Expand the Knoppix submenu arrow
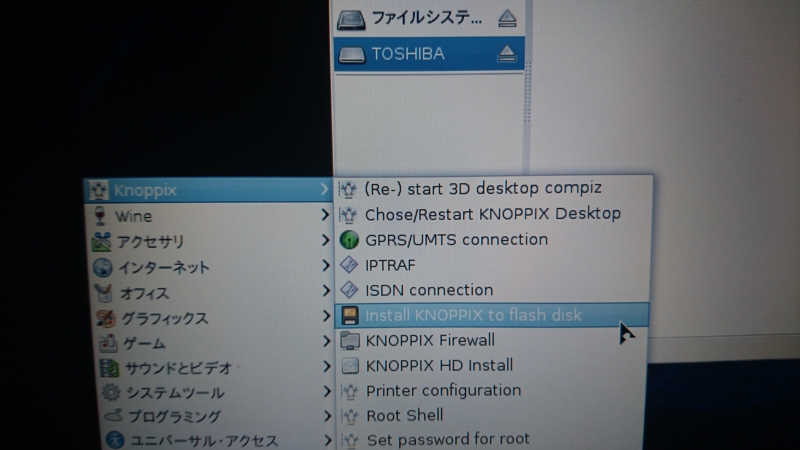Image resolution: width=800 pixels, height=450 pixels. tap(324, 189)
